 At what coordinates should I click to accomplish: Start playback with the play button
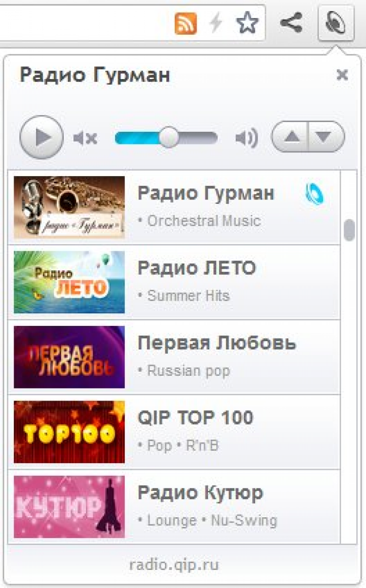[x=41, y=138]
